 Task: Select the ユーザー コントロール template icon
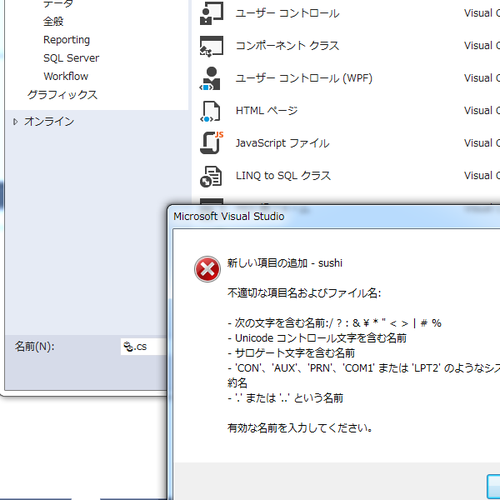(x=211, y=13)
